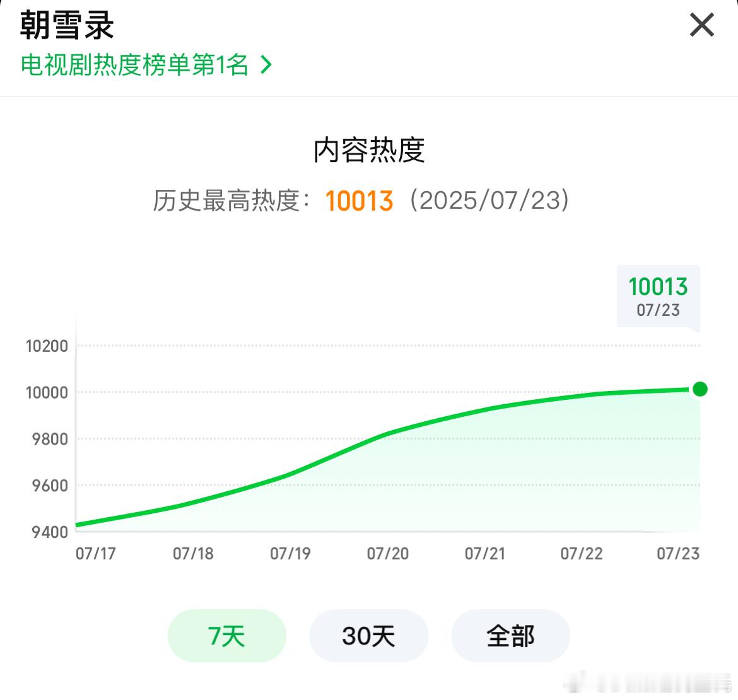The width and height of the screenshot is (738, 700).
Task: Click the 10200 y-axis value
Action: 47,346
